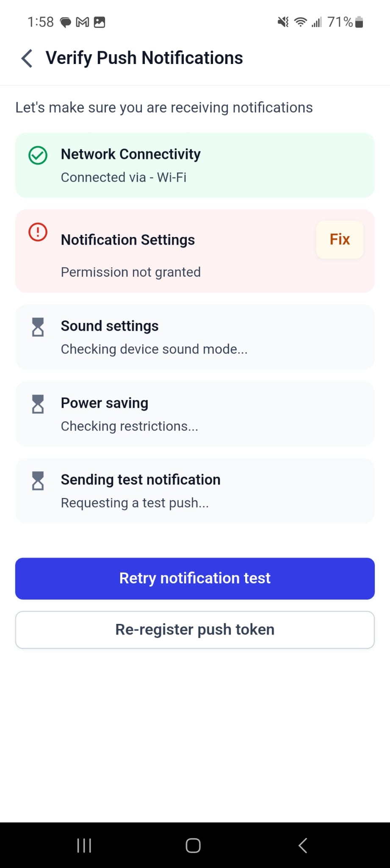The image size is (390, 868).
Task: Tap the back arrow in header
Action: click(27, 58)
